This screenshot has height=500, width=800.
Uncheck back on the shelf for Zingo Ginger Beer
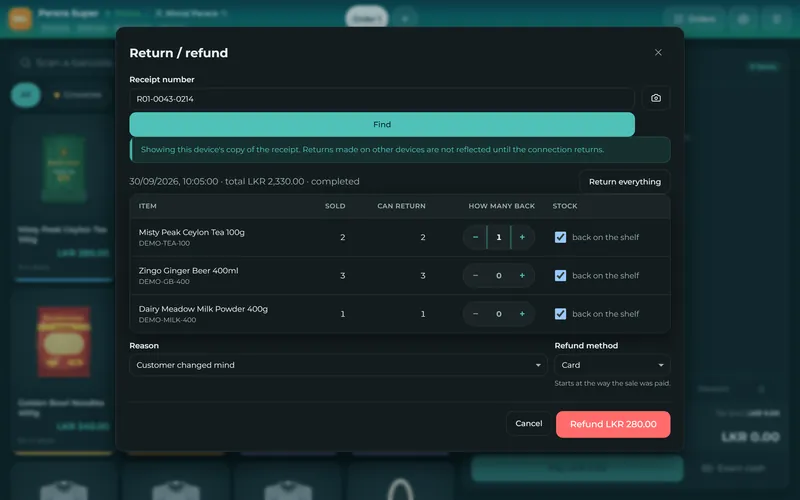pyautogui.click(x=560, y=276)
